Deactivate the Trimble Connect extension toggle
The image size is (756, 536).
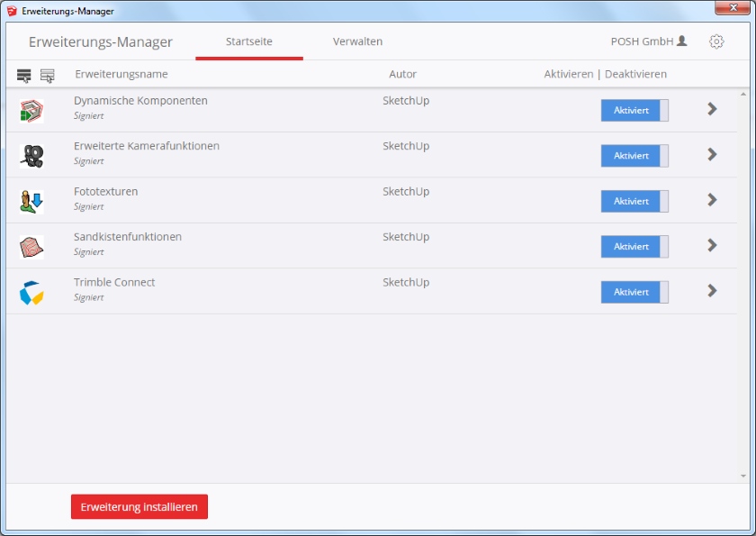pos(634,292)
